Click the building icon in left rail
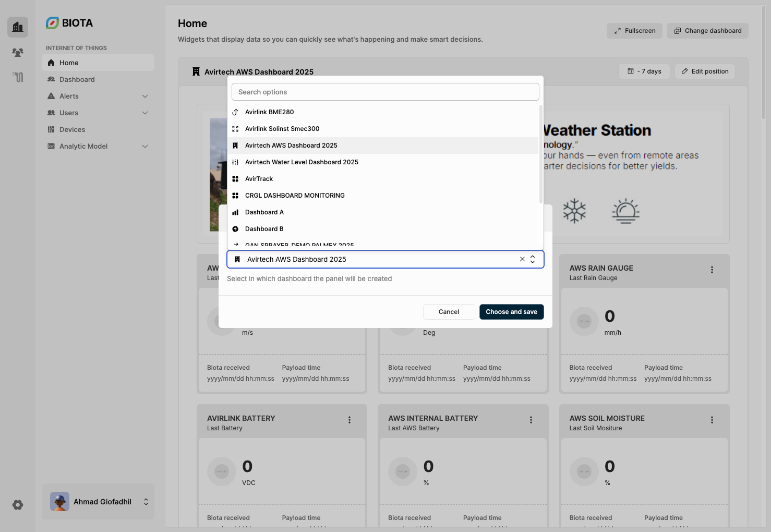 click(x=18, y=27)
